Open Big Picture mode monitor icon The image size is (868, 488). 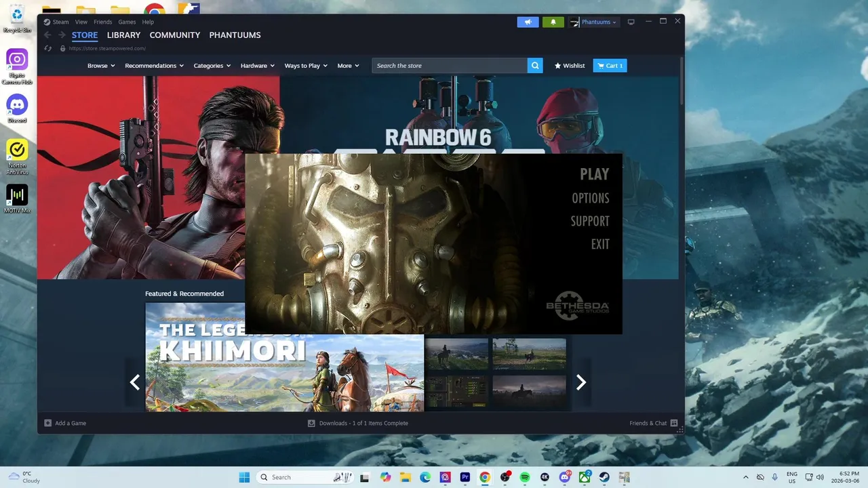[x=631, y=22]
